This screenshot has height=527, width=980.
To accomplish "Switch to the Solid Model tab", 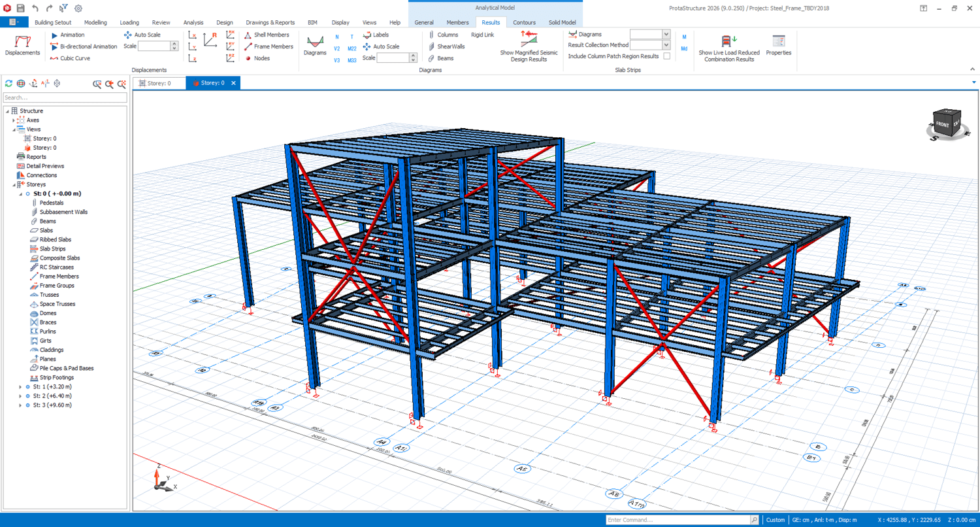I will click(562, 22).
